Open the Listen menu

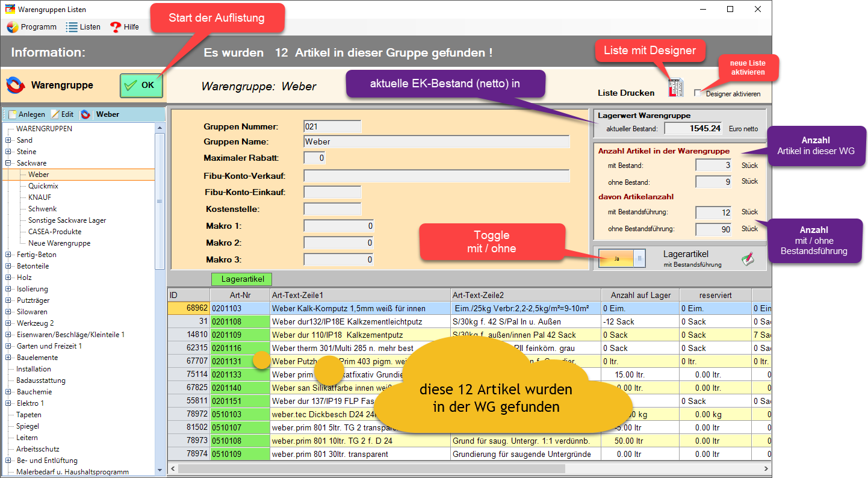click(83, 27)
